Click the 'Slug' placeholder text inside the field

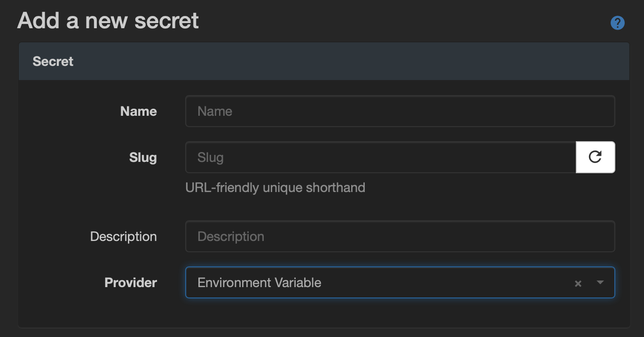[x=210, y=157]
